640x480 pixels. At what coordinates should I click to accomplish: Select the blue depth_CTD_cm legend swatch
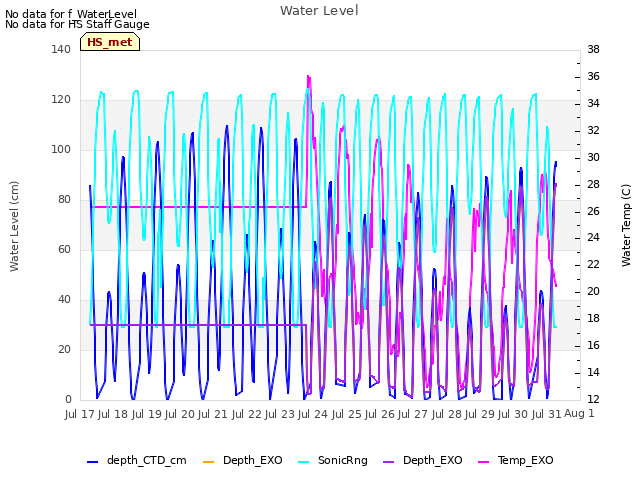pos(93,462)
